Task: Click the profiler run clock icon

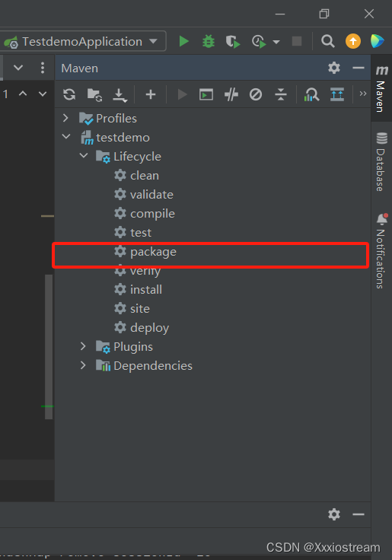Action: [259, 41]
